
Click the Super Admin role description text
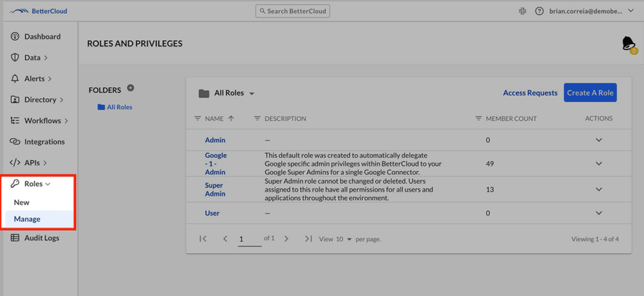pyautogui.click(x=349, y=189)
